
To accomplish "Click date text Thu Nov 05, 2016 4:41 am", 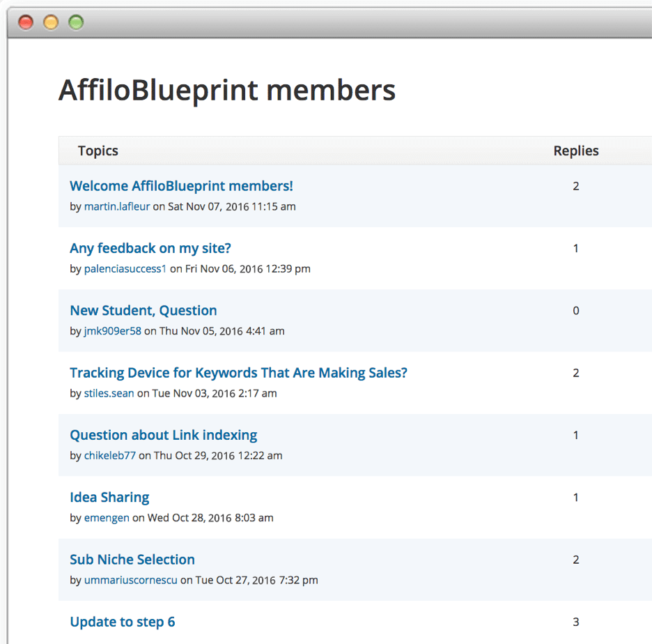I will [x=222, y=331].
